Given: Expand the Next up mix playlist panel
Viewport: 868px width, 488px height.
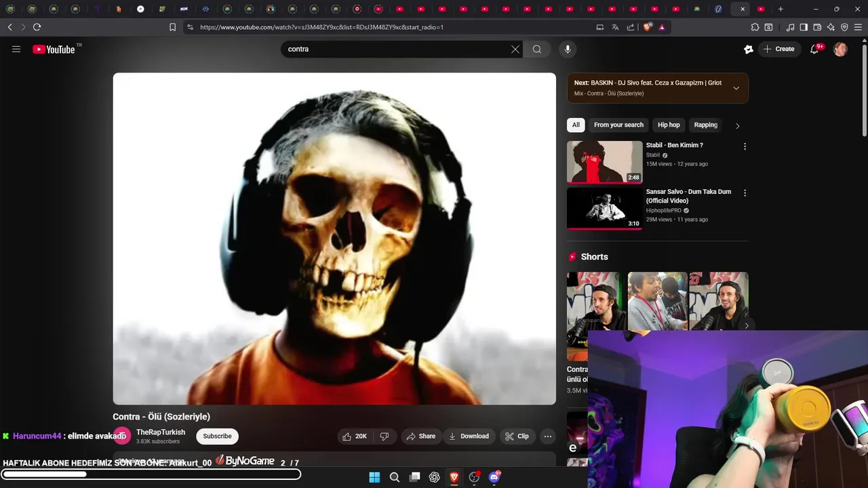Looking at the screenshot, I should click(736, 88).
